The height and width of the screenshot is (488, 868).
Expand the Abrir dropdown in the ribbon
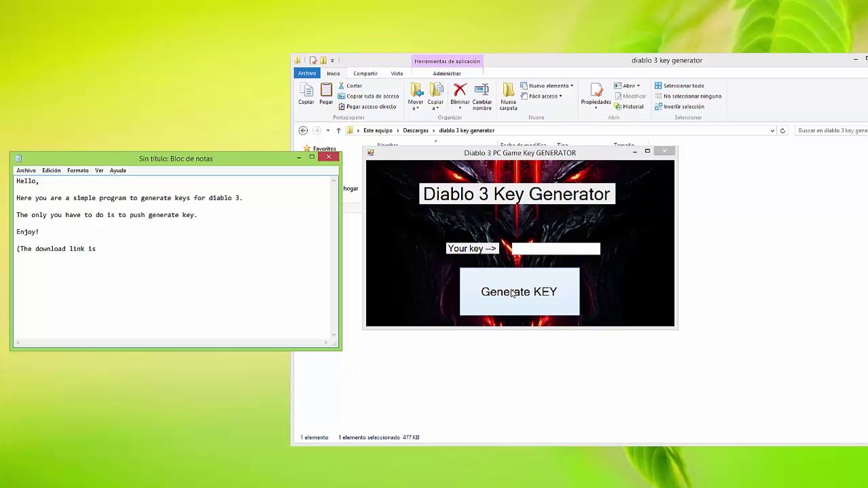coord(627,85)
